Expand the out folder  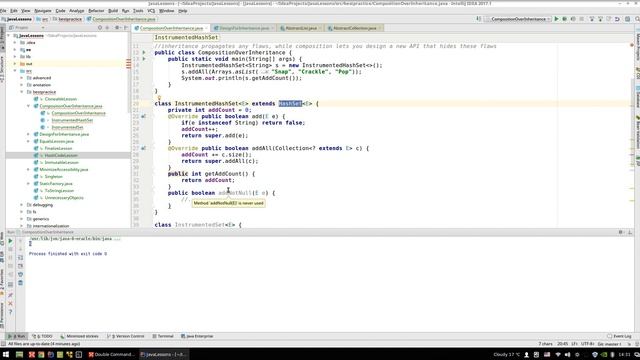tap(15, 64)
